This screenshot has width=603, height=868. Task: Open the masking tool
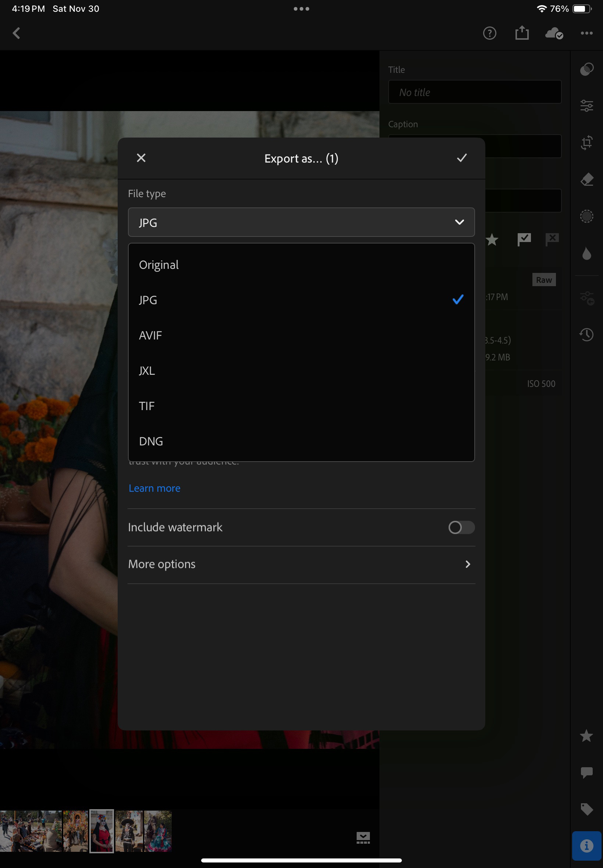point(586,216)
